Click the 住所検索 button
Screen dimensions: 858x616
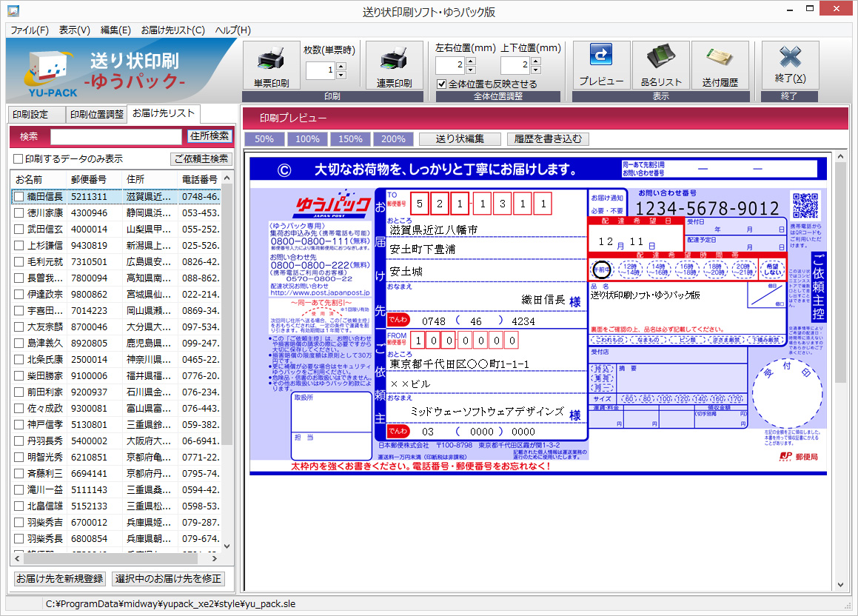click(210, 135)
